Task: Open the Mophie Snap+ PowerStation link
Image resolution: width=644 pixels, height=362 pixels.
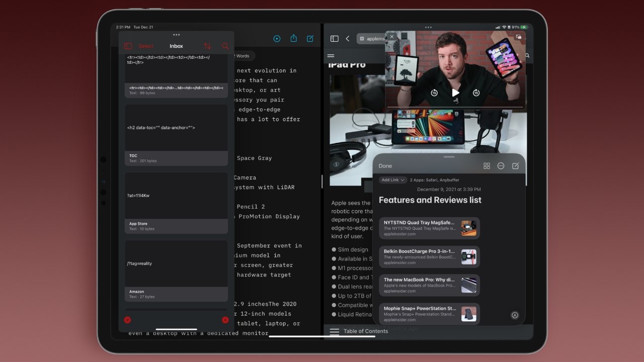Action: click(x=429, y=314)
